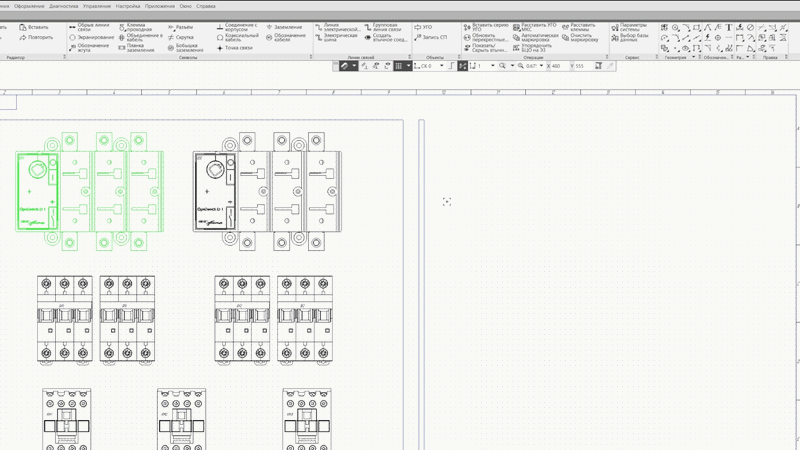Open the 'Справка' menu
The width and height of the screenshot is (800, 450).
coord(206,6)
